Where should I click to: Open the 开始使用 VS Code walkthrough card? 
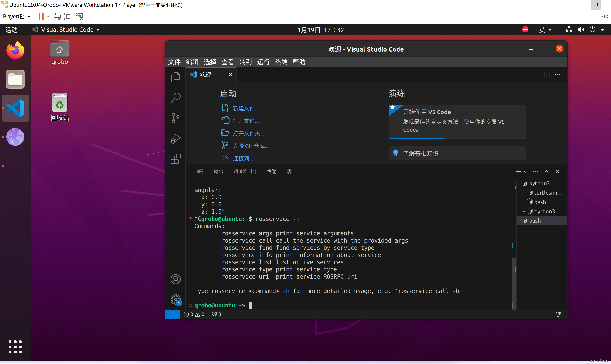(457, 122)
